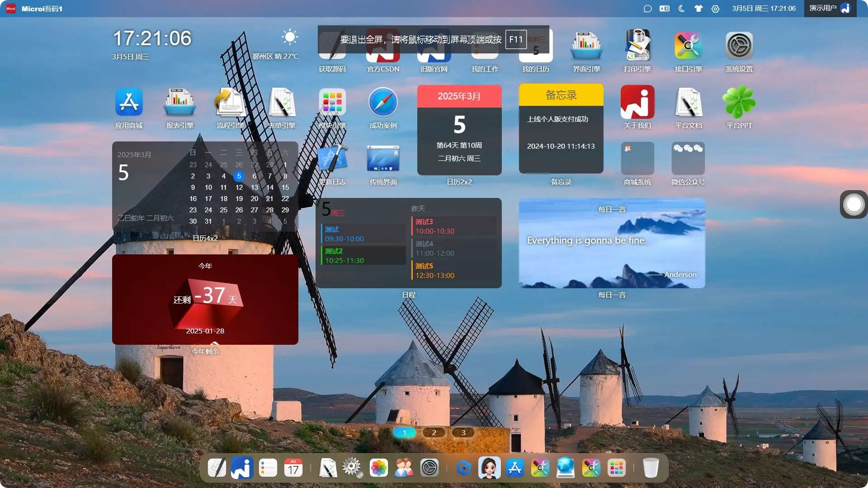Toggle dark mode with the moon icon
The image size is (868, 488).
[681, 9]
